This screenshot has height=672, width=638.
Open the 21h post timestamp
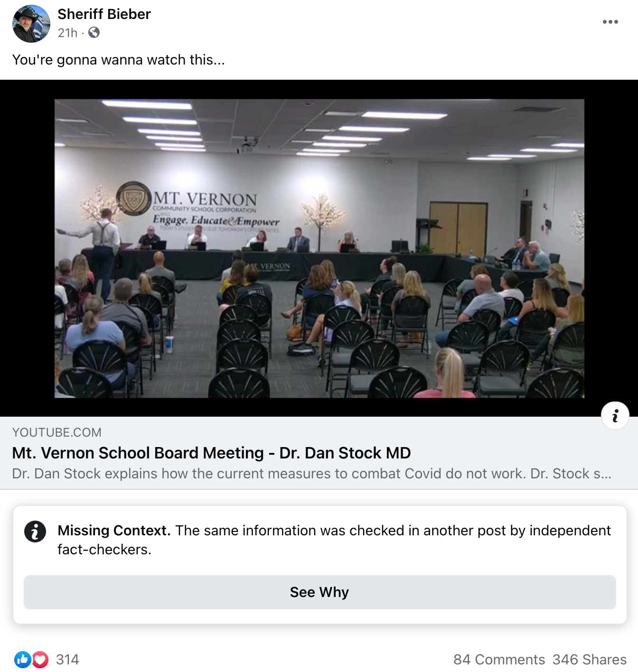coord(67,33)
